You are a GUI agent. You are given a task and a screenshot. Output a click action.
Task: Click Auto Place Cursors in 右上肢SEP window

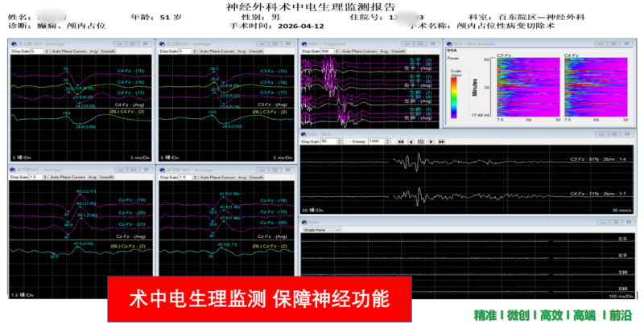coord(217,51)
